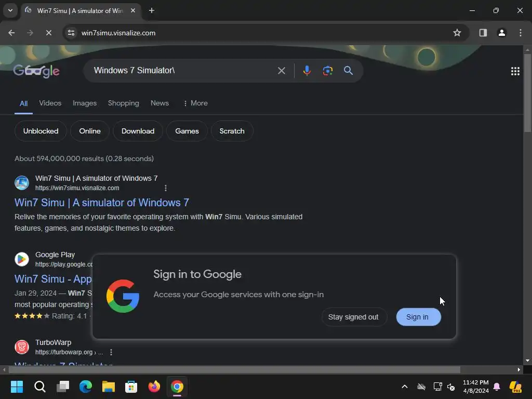Click the network display tray icon

pos(437,387)
